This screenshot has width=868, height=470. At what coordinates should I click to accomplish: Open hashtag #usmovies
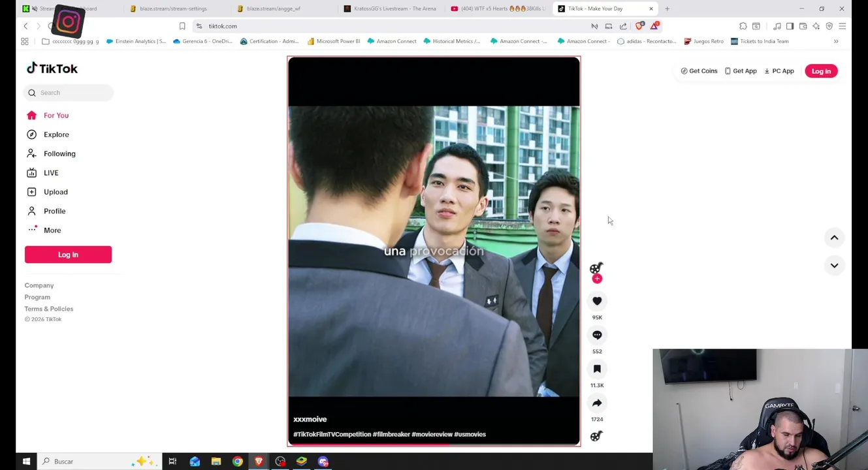(470, 434)
